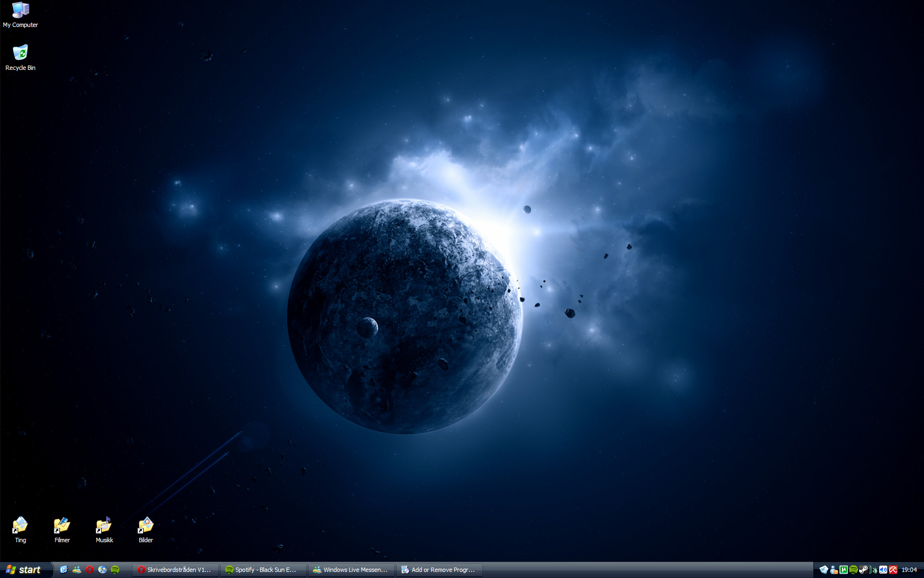This screenshot has height=578, width=924.
Task: Open the µTorrent tray icon
Action: point(844,570)
